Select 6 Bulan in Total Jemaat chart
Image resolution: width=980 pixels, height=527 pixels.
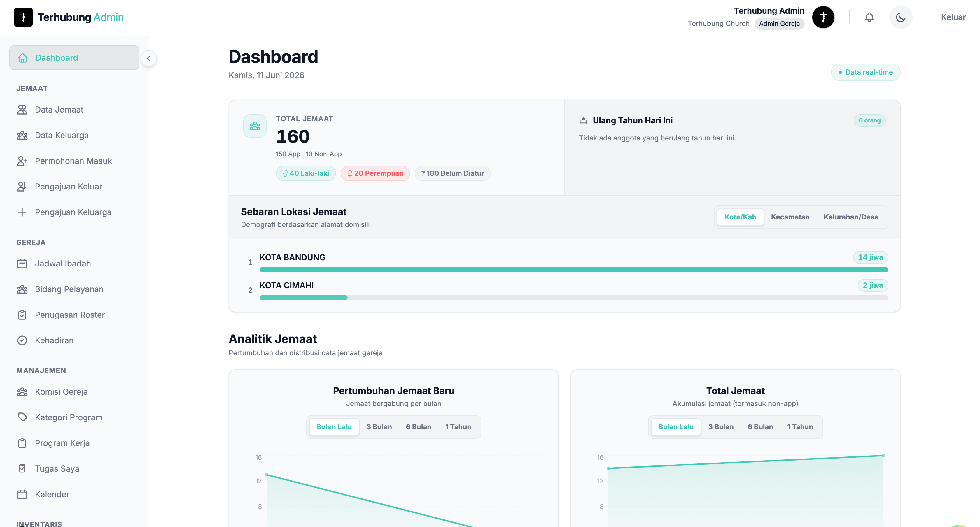(760, 427)
